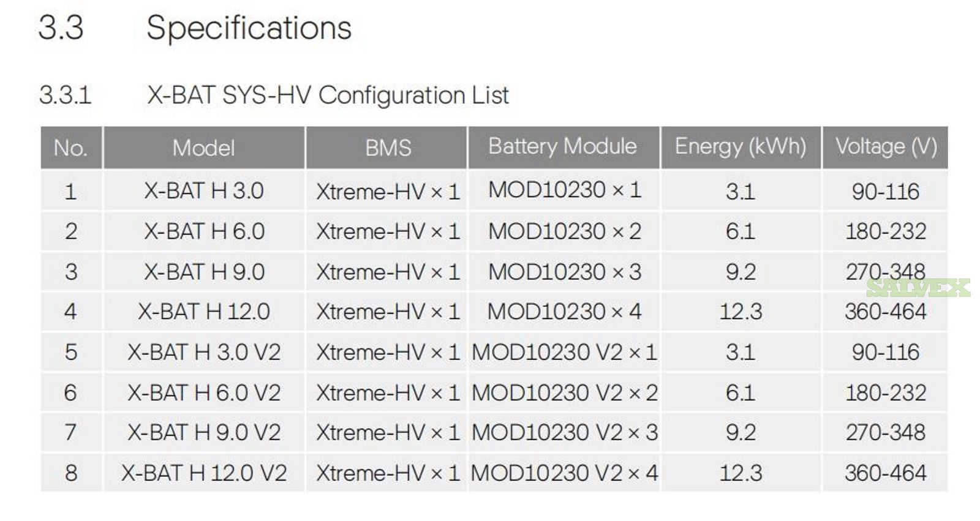
Task: Click the Model column header
Action: [x=204, y=148]
